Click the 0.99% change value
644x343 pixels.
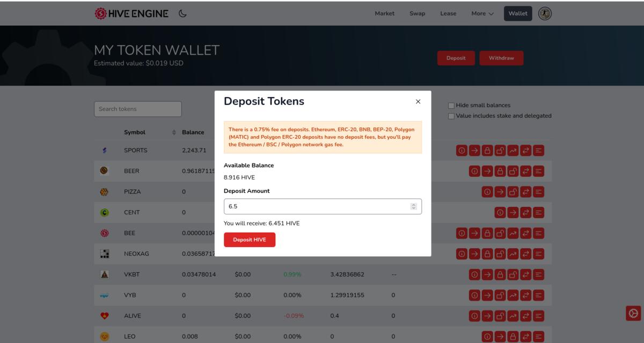[x=292, y=274]
